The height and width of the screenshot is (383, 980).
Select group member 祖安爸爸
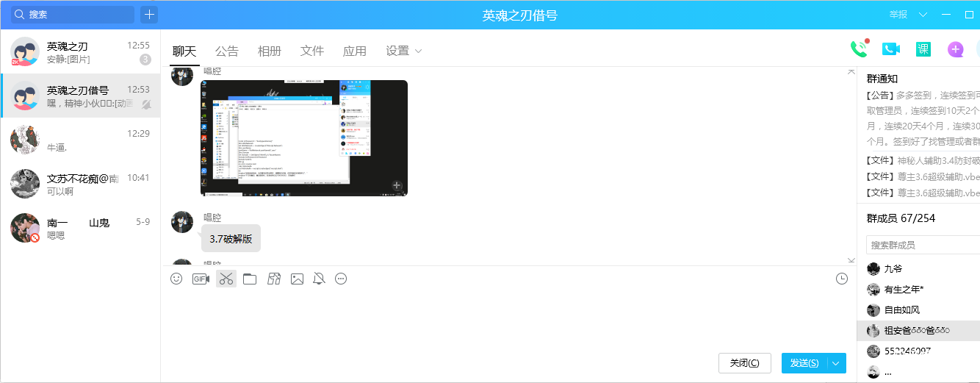click(918, 331)
